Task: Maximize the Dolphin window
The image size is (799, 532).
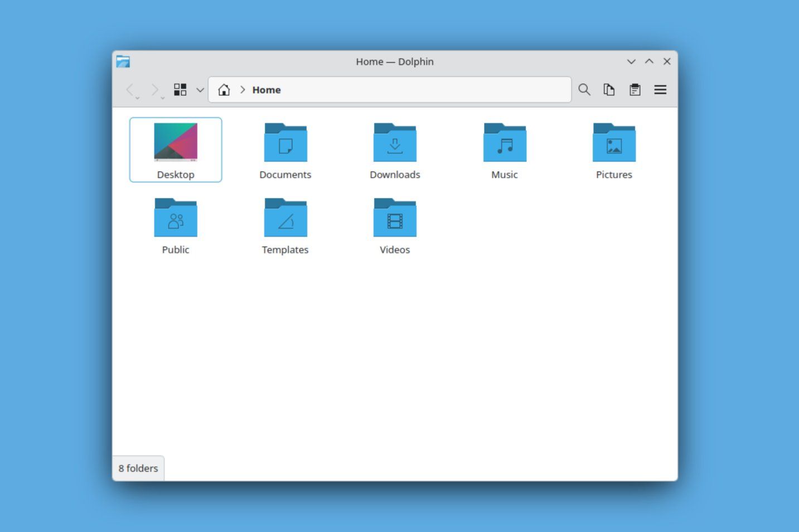Action: (x=649, y=61)
